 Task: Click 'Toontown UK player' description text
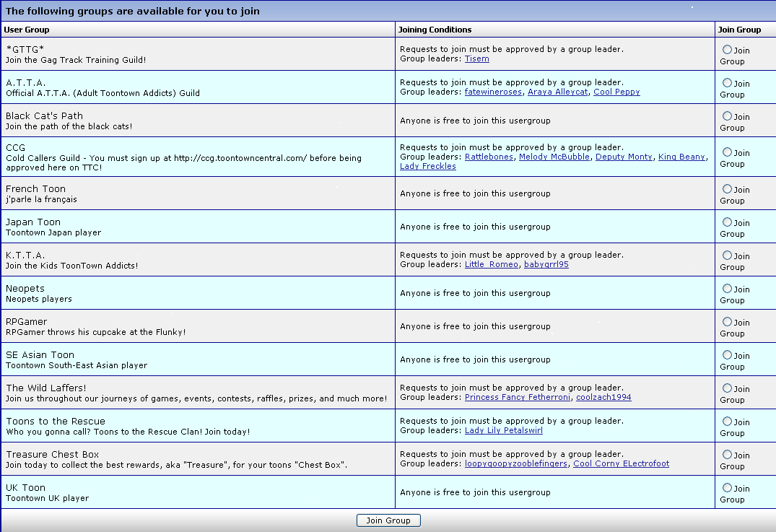48,498
